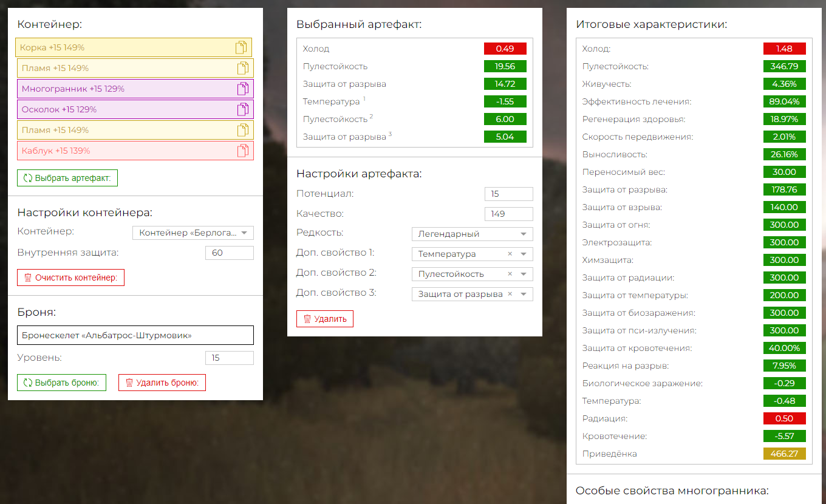Click Эффективность лечения value 89.04%
Viewport: 826px width, 504px height.
pyautogui.click(x=785, y=101)
